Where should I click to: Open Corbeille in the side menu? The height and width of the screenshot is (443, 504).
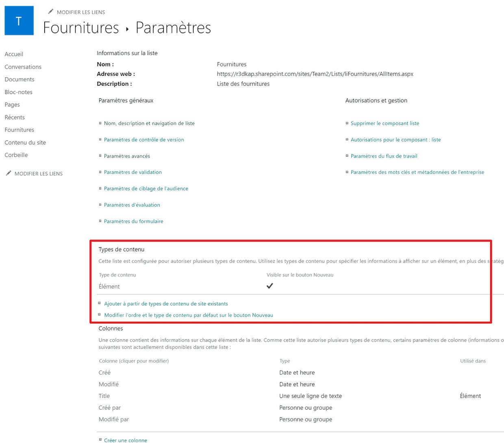(16, 155)
